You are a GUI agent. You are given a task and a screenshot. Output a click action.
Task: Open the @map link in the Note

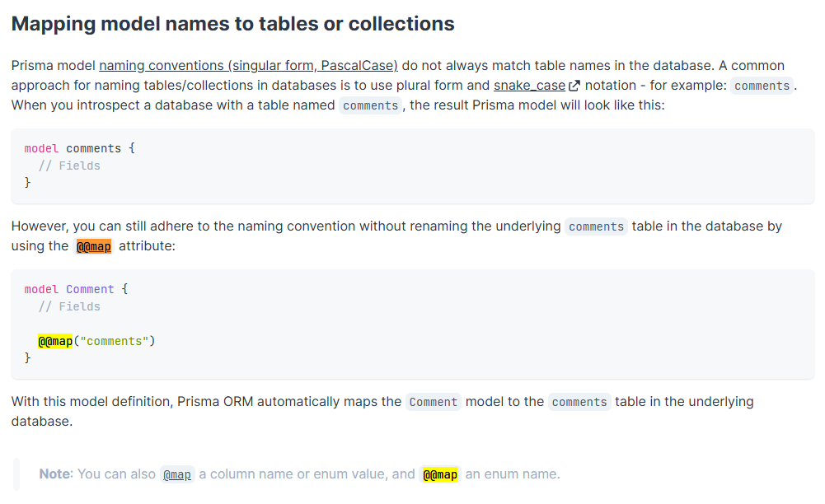(x=177, y=474)
